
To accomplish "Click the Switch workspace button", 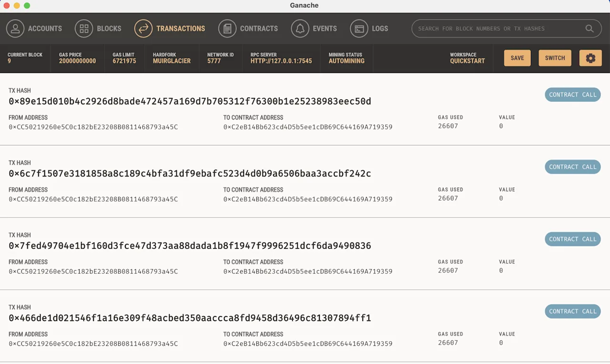I will point(555,58).
